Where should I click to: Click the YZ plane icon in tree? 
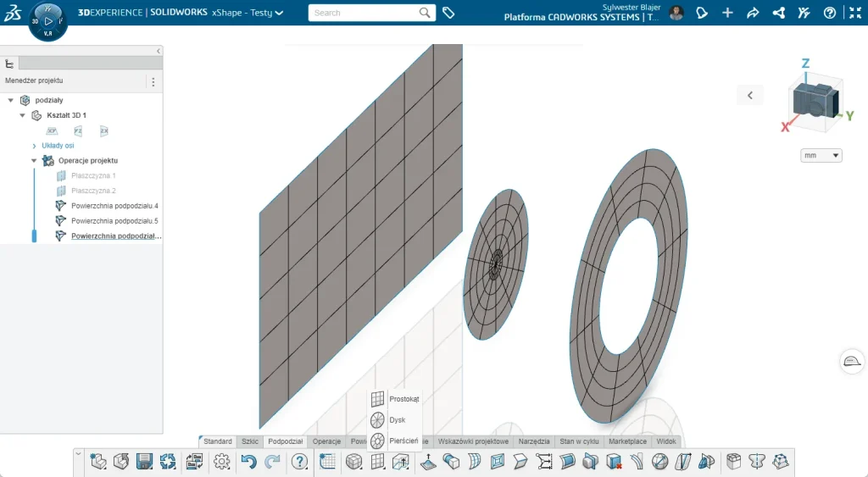point(78,130)
